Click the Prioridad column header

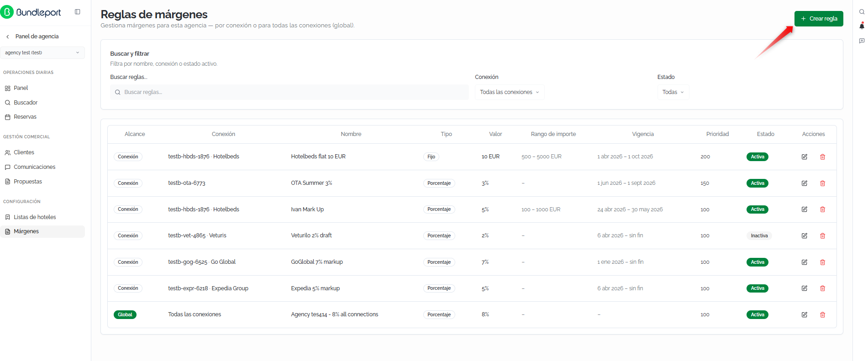click(x=717, y=134)
